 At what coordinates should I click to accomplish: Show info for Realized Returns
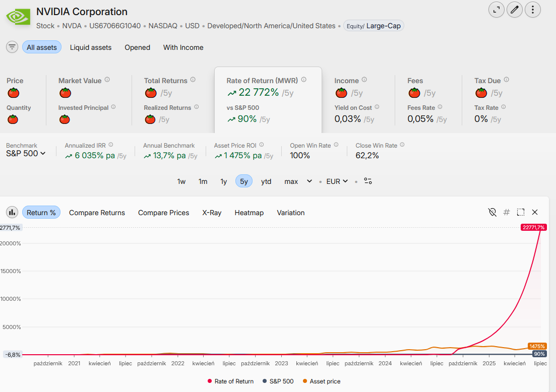tap(197, 107)
